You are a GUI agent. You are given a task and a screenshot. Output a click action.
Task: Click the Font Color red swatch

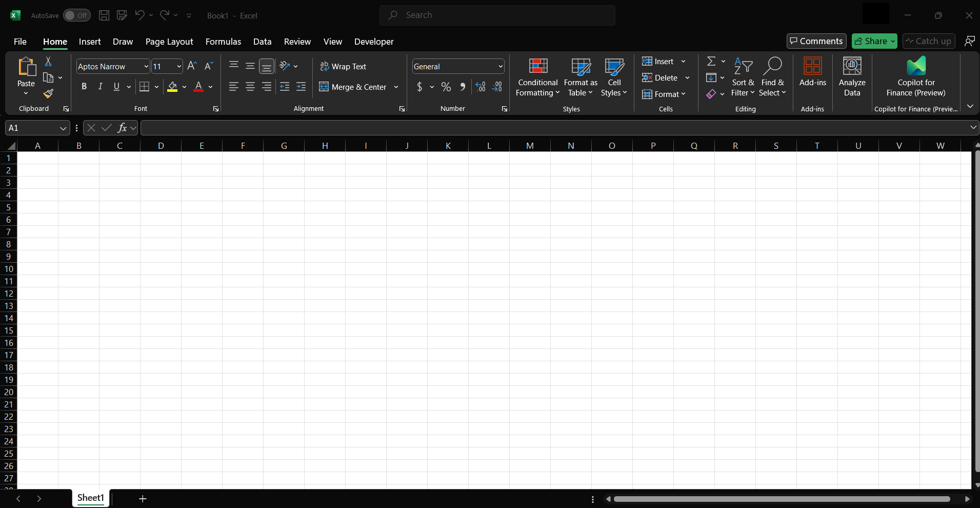pos(198,87)
